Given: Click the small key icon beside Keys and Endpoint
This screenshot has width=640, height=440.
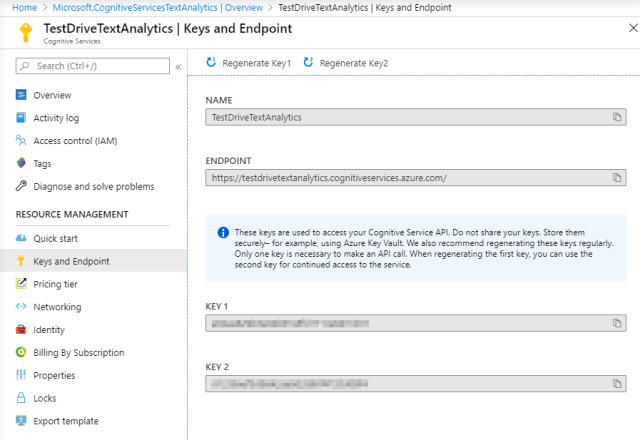Looking at the screenshot, I should (21, 260).
